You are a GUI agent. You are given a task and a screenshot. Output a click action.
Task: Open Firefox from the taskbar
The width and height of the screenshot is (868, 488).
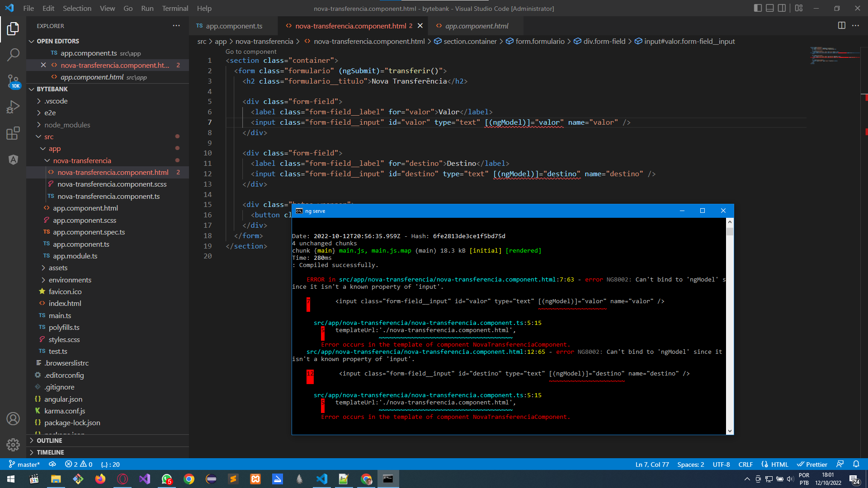coord(100,479)
